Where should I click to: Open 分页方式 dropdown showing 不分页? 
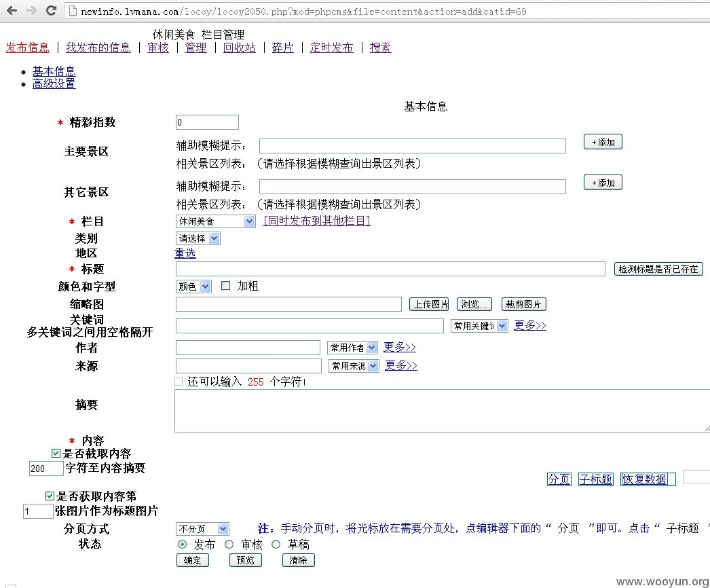point(202,529)
